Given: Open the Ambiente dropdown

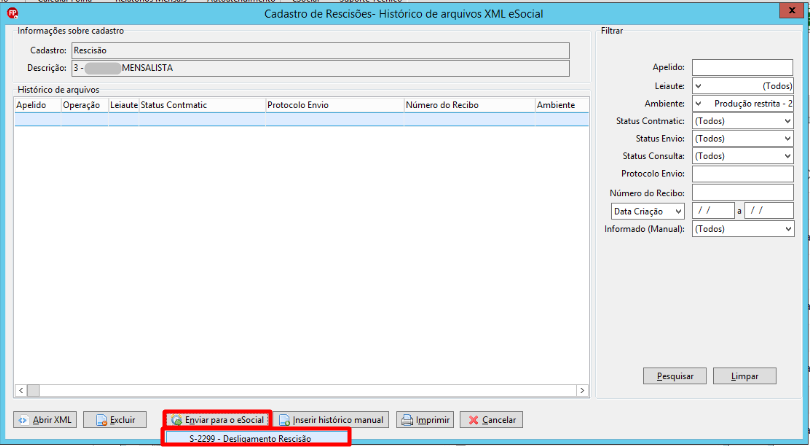Looking at the screenshot, I should [743, 103].
